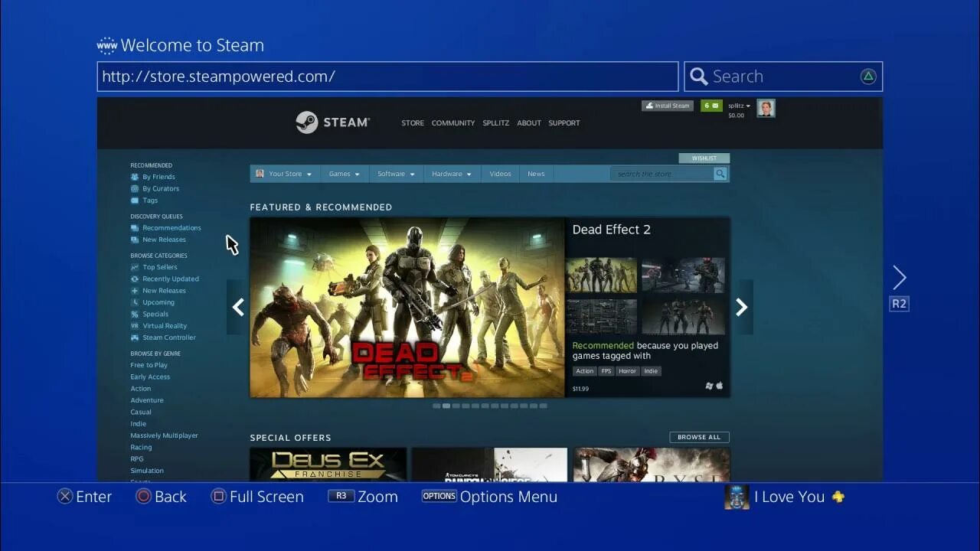The image size is (980, 551).
Task: Click the Recently Updated icon
Action: pyautogui.click(x=135, y=279)
